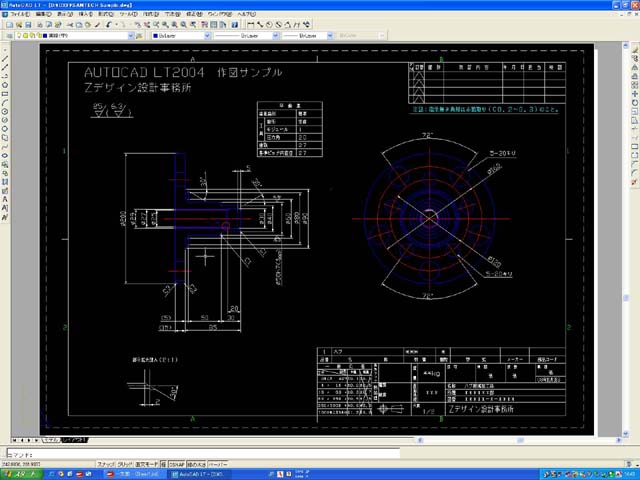Select the Linear Dimension tool icon
640x480 pixels.
[x=251, y=25]
